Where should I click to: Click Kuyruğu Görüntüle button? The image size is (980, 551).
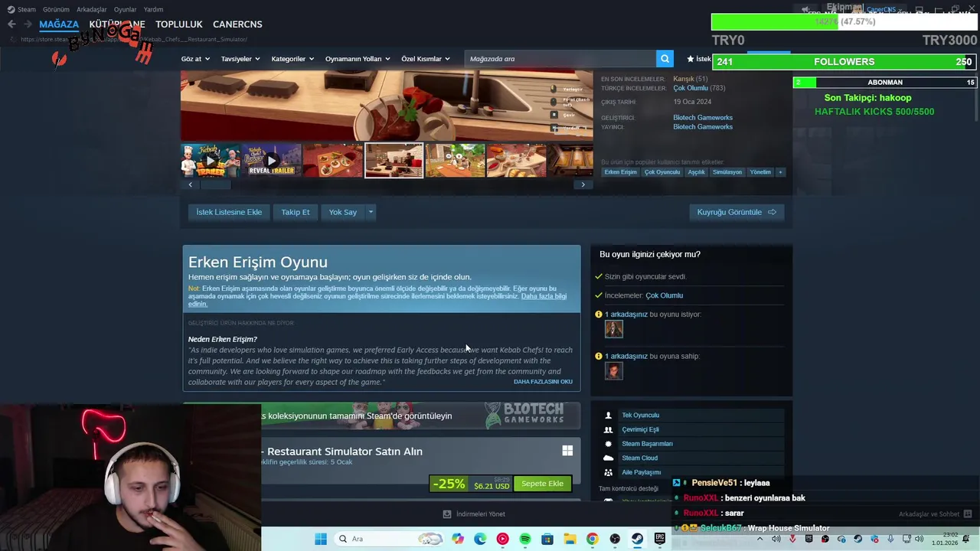point(737,212)
